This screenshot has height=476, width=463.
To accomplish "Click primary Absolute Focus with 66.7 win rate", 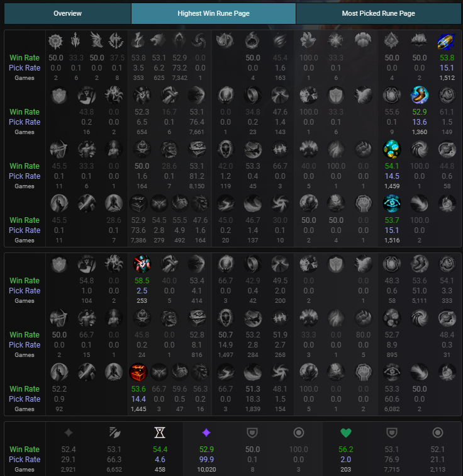I will coord(280,149).
